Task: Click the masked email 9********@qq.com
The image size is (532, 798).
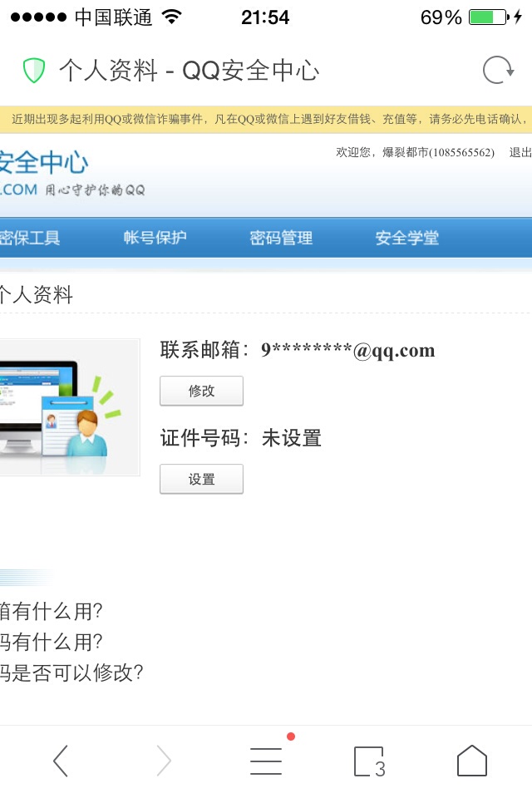Action: (x=348, y=350)
